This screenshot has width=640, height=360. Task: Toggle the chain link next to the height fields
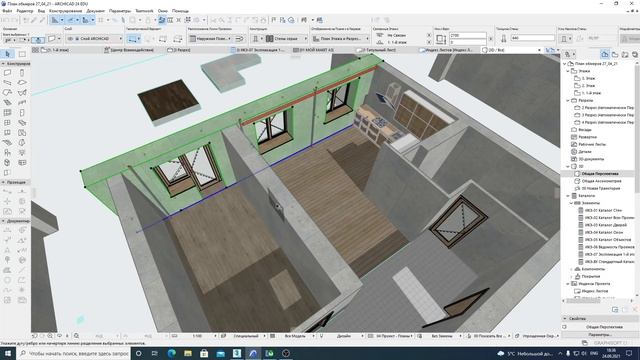pos(491,39)
